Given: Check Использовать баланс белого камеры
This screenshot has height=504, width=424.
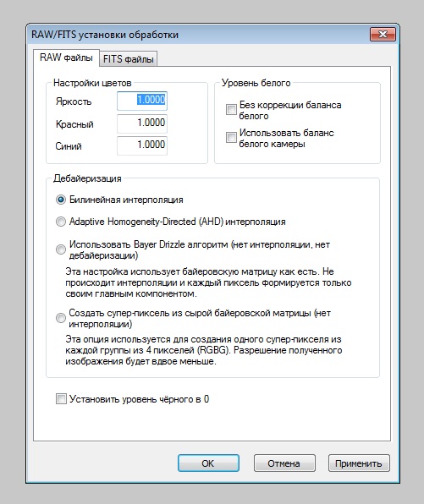Looking at the screenshot, I should click(x=231, y=138).
